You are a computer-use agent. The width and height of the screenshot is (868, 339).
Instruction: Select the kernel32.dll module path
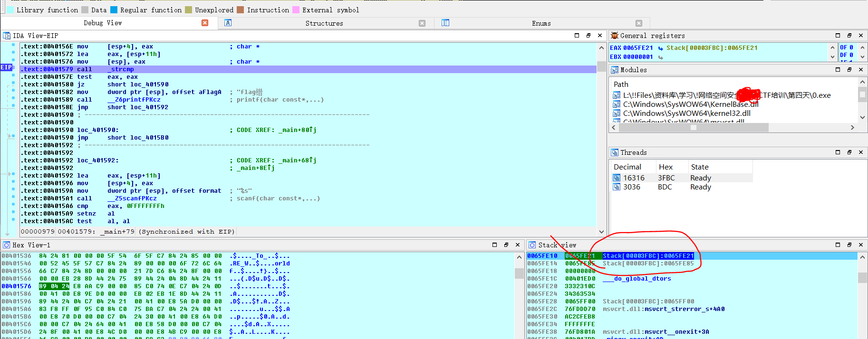pos(686,113)
